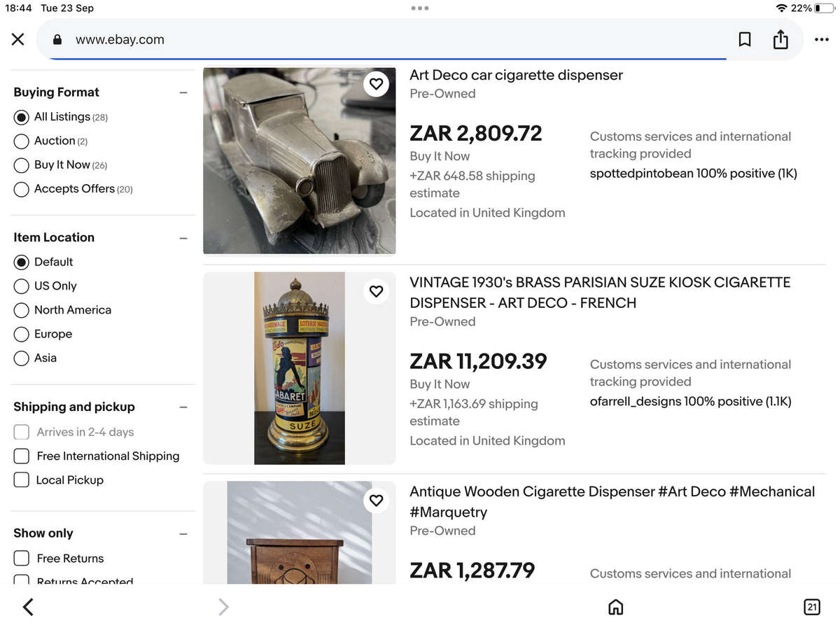Add wooden cigarette dispenser to watchlist

tap(377, 500)
